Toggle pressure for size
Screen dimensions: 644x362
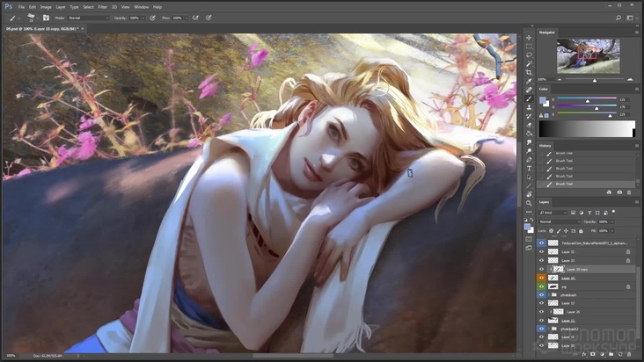coord(209,18)
